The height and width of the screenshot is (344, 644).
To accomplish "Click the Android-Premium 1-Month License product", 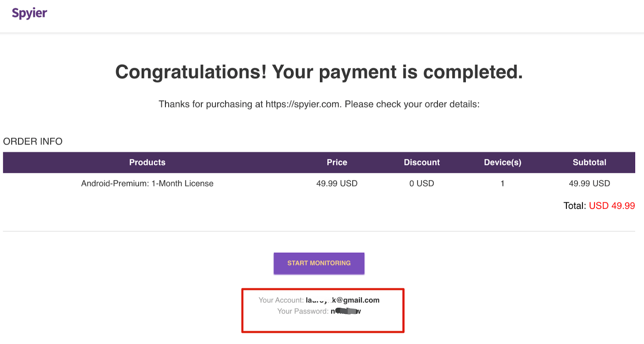I will 147,183.
